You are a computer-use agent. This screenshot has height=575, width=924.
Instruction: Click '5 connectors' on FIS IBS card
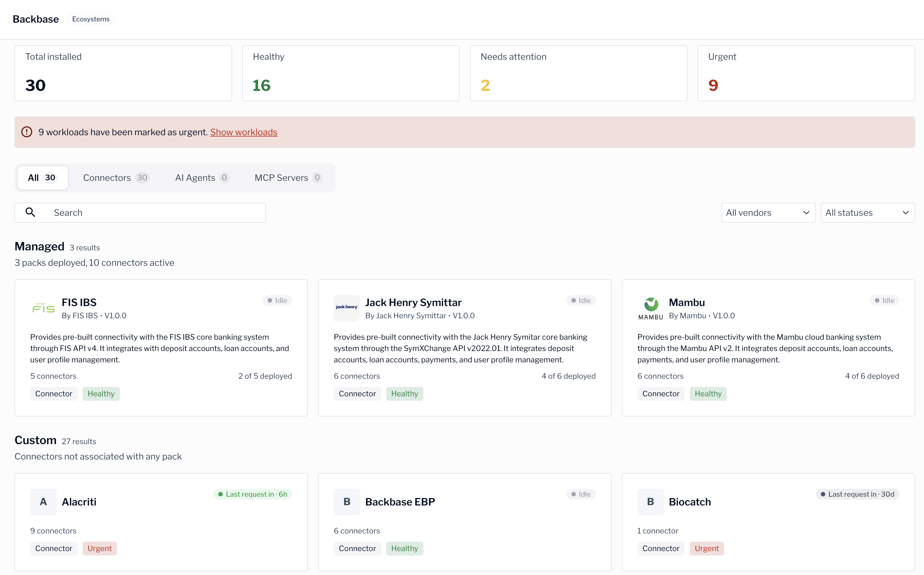point(53,376)
